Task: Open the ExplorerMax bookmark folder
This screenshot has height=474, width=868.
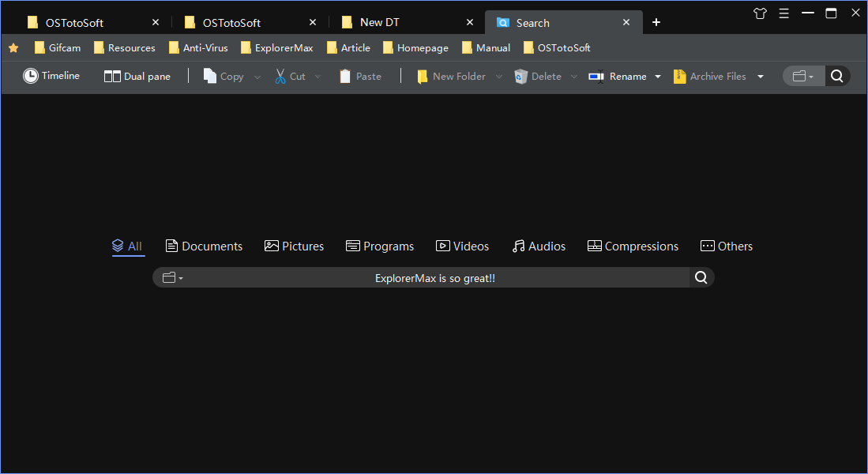Action: tap(276, 48)
